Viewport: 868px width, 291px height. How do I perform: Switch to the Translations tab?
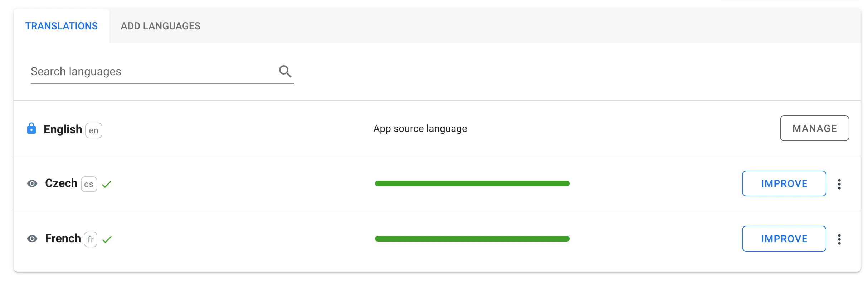click(61, 26)
